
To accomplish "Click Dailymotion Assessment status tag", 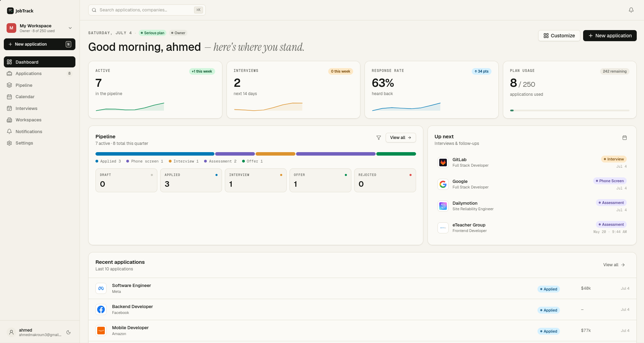I will point(611,203).
